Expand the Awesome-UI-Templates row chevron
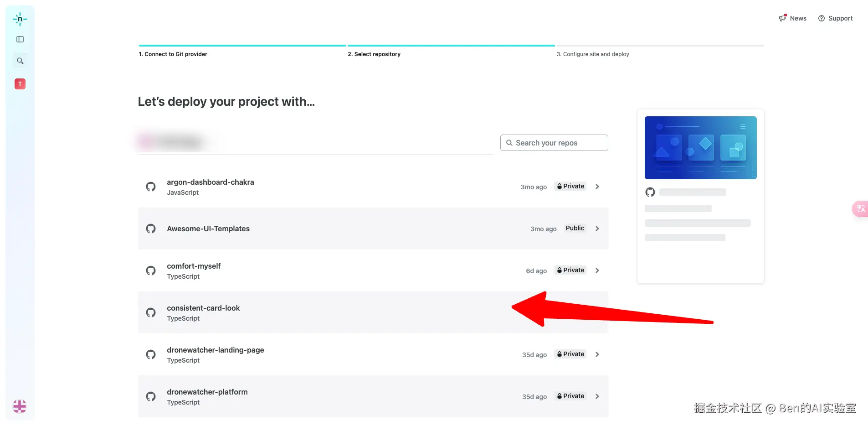 (597, 229)
